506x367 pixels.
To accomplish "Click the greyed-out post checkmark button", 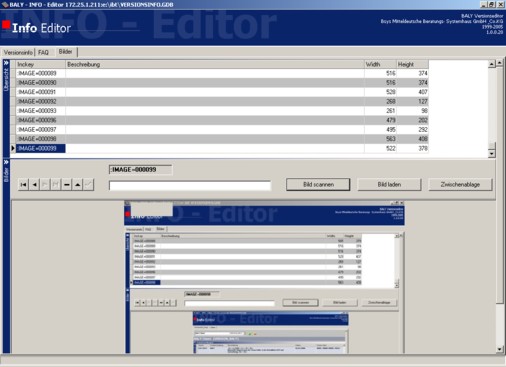I will tap(88, 184).
